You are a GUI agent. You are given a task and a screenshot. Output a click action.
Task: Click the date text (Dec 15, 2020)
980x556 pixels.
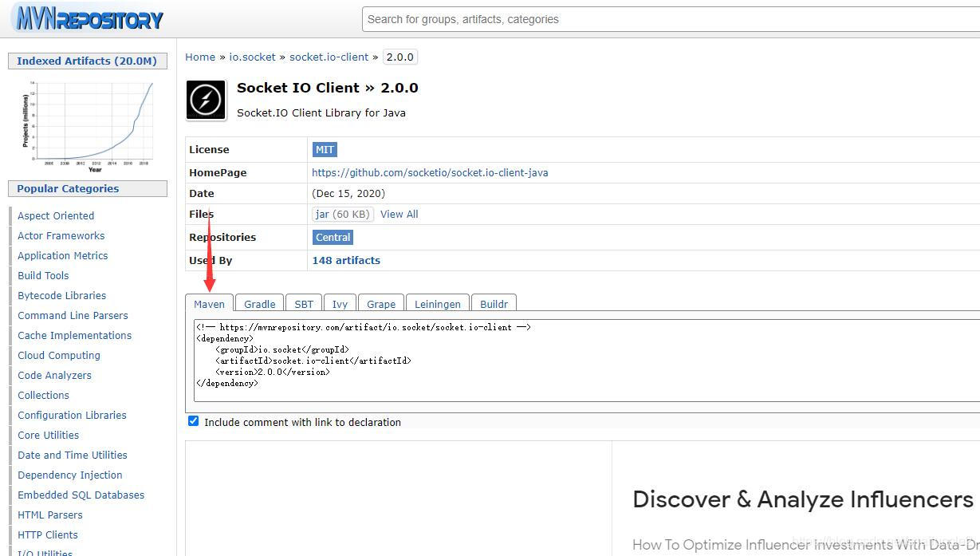click(x=348, y=193)
